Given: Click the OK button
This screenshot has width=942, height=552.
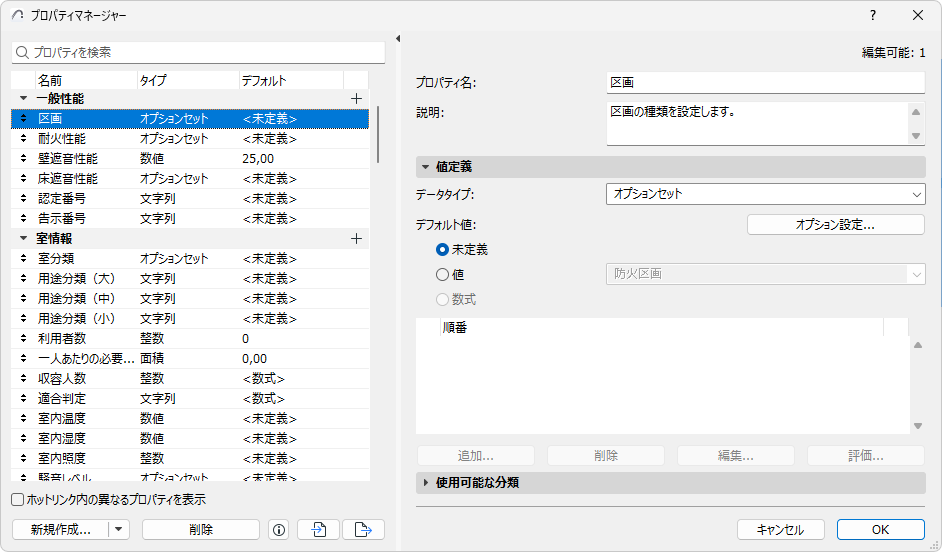Looking at the screenshot, I should 881,530.
